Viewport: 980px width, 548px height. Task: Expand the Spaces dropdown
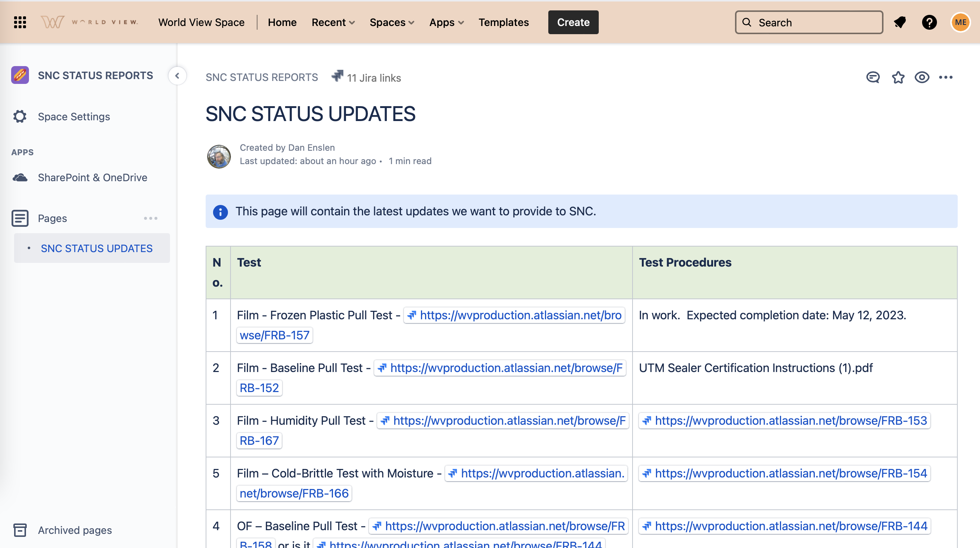tap(392, 22)
